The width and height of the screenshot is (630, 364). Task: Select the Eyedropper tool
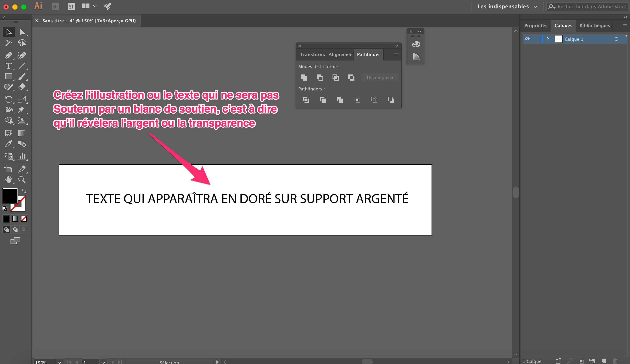tap(9, 144)
